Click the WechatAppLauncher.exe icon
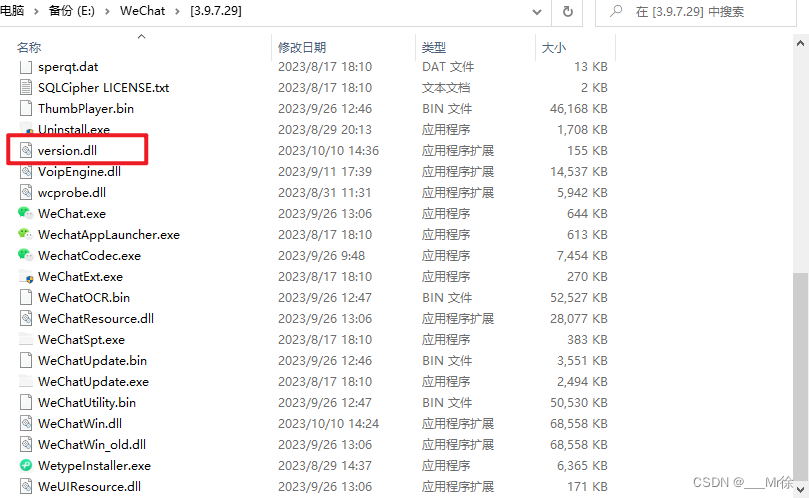This screenshot has width=809, height=498. 25,234
